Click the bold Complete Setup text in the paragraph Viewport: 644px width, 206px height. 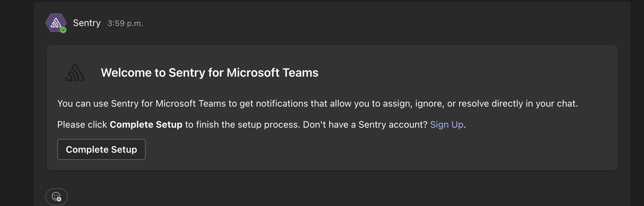pos(146,125)
